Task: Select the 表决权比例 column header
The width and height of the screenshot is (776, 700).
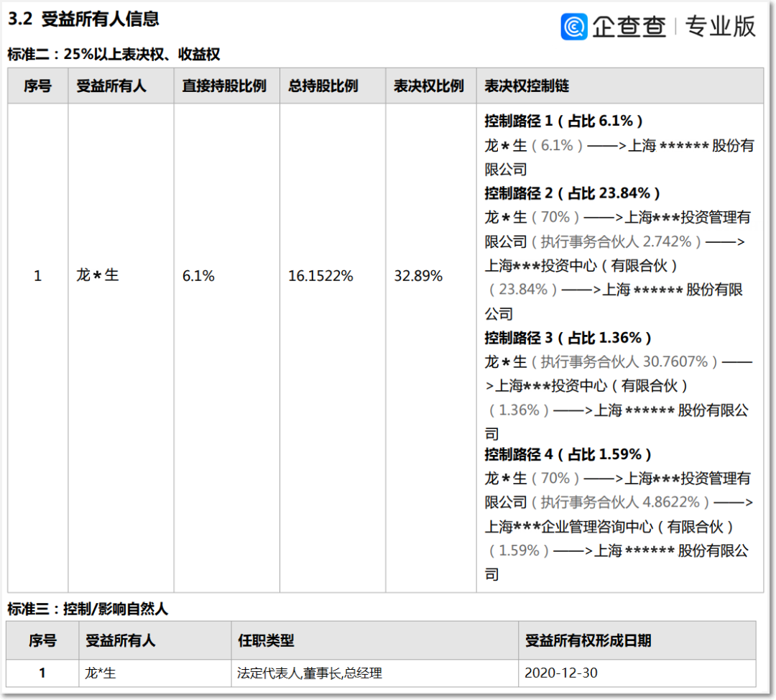Action: 429,86
